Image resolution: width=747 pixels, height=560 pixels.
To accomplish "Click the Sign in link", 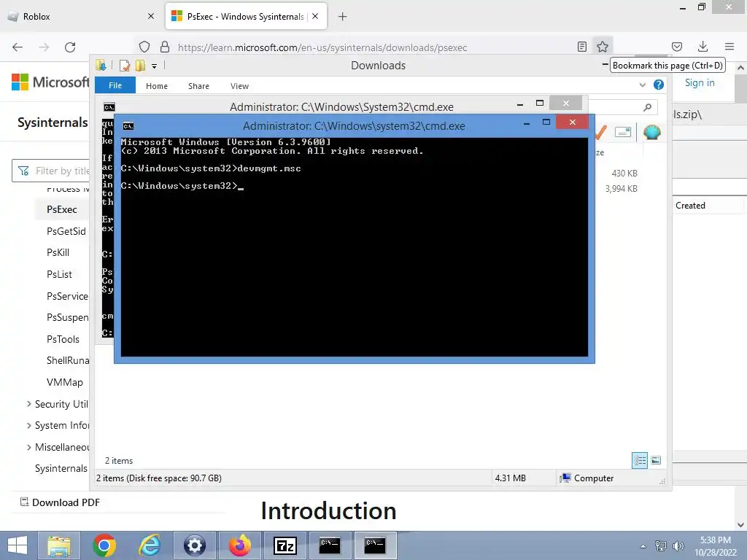I will 700,82.
